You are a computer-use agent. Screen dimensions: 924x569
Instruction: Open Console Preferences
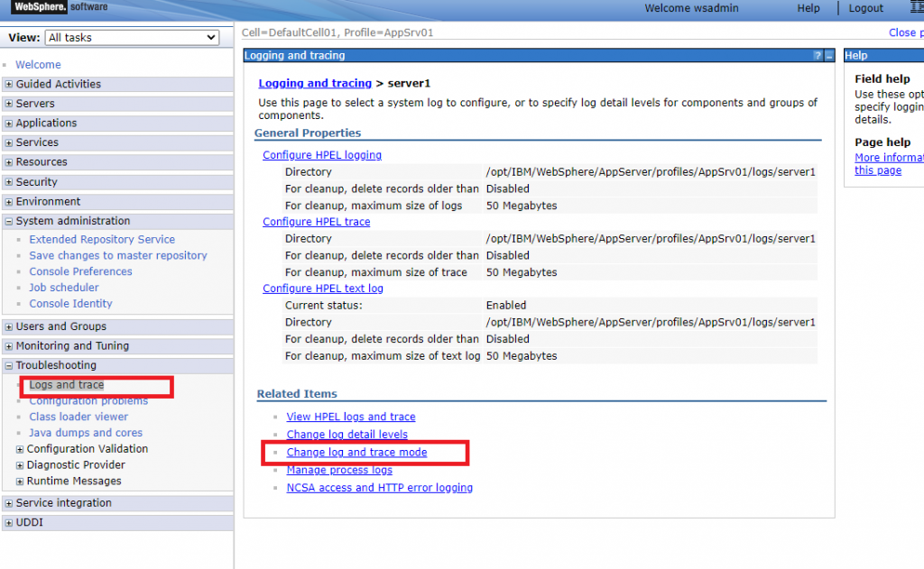pyautogui.click(x=80, y=271)
